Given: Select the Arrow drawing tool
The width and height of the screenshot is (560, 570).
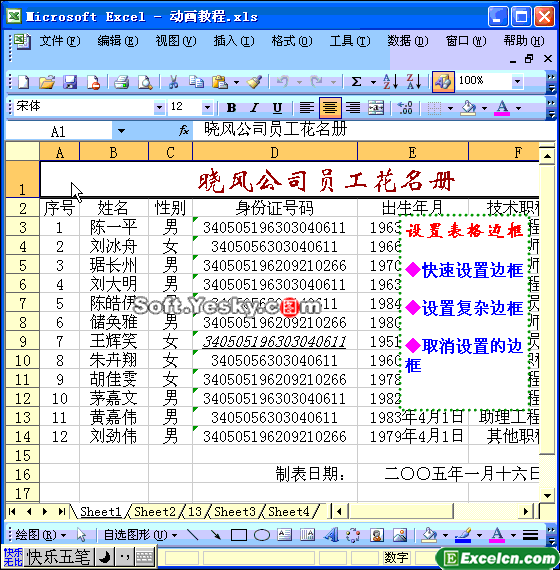Looking at the screenshot, I should coord(215,535).
